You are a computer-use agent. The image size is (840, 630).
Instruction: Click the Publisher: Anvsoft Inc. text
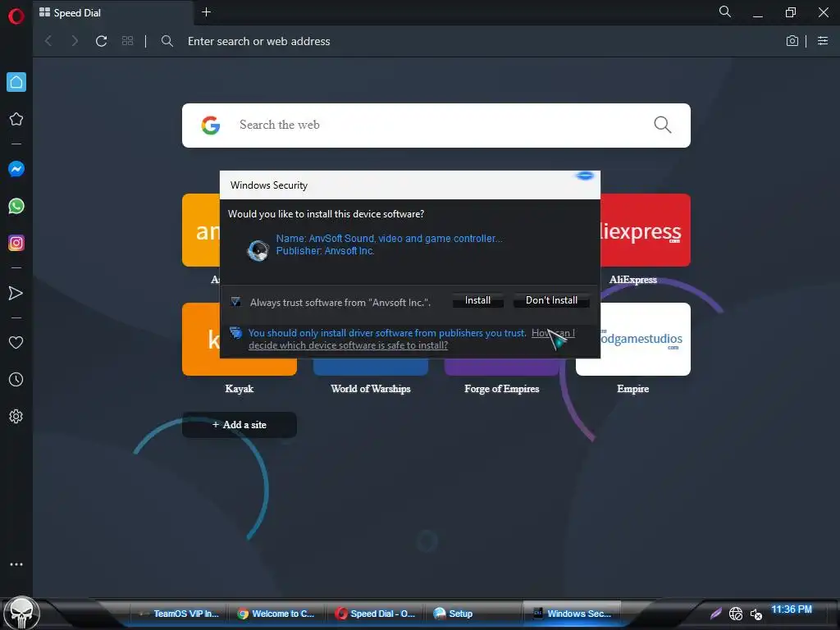[325, 251]
